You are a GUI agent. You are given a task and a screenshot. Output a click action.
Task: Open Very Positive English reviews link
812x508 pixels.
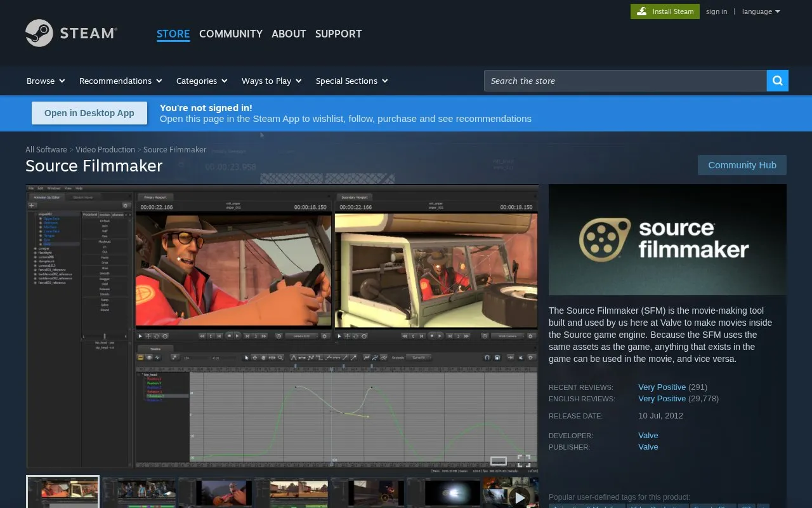coord(662,399)
